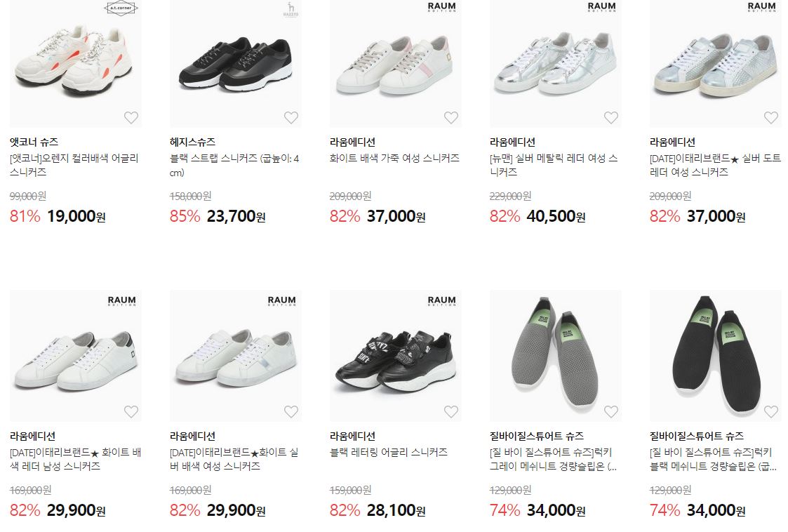Open 질바이질스튜어트 슈즈 brand on black slip-on

[697, 436]
